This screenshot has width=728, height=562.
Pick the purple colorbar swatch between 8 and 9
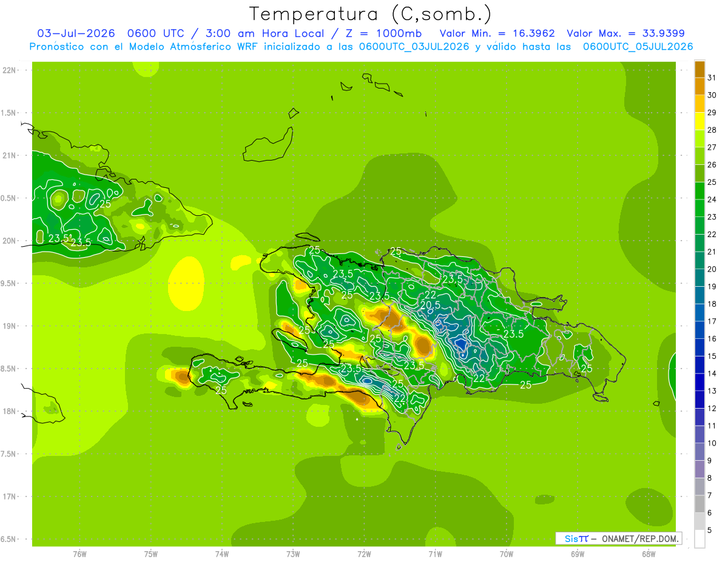[x=699, y=469]
